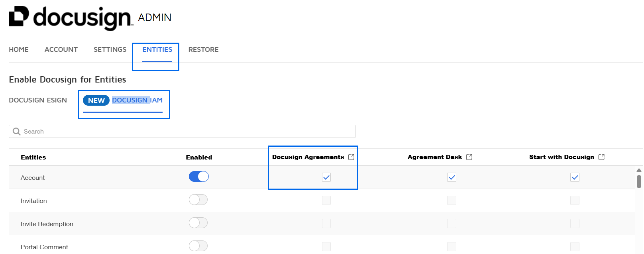Open the RESTORE tab
The width and height of the screenshot is (644, 254).
pos(203,49)
